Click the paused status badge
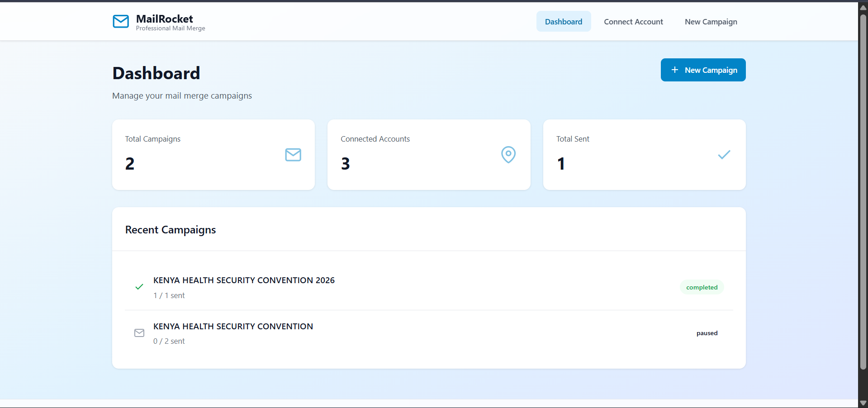This screenshot has height=408, width=868. click(x=707, y=333)
